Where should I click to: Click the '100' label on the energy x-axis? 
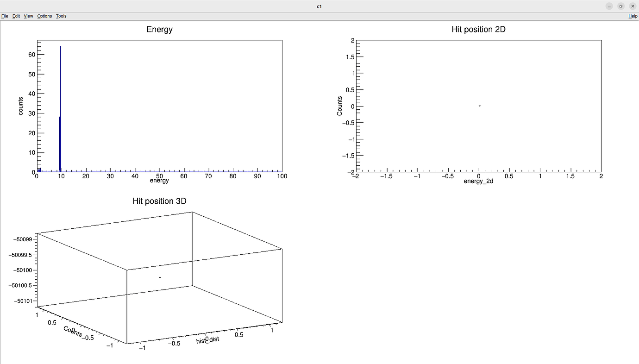[x=282, y=176]
